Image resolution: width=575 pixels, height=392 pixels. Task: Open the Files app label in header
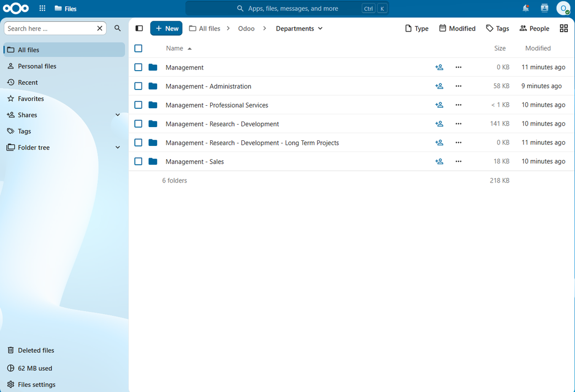[x=66, y=9]
